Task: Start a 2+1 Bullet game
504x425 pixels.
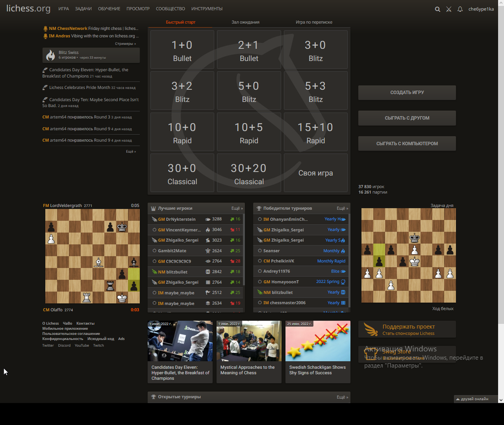Action: 249,50
